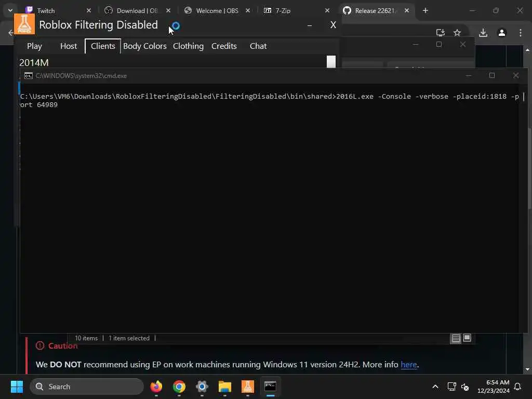Select the Clients tab
Image resolution: width=532 pixels, height=399 pixels.
pos(103,46)
